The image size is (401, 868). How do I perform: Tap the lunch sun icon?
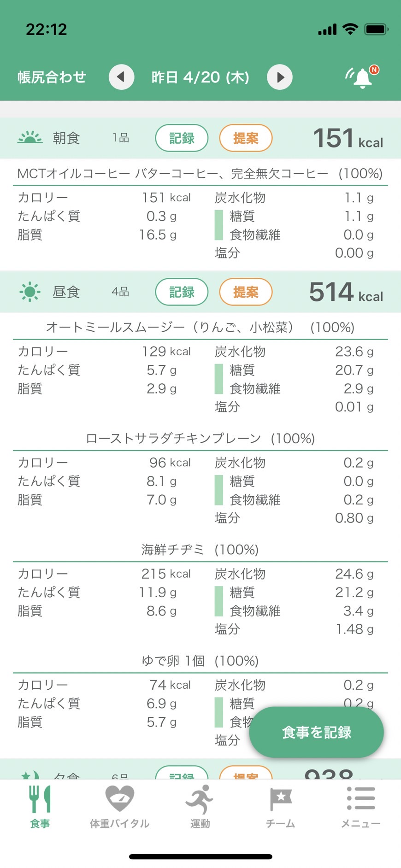[x=30, y=292]
